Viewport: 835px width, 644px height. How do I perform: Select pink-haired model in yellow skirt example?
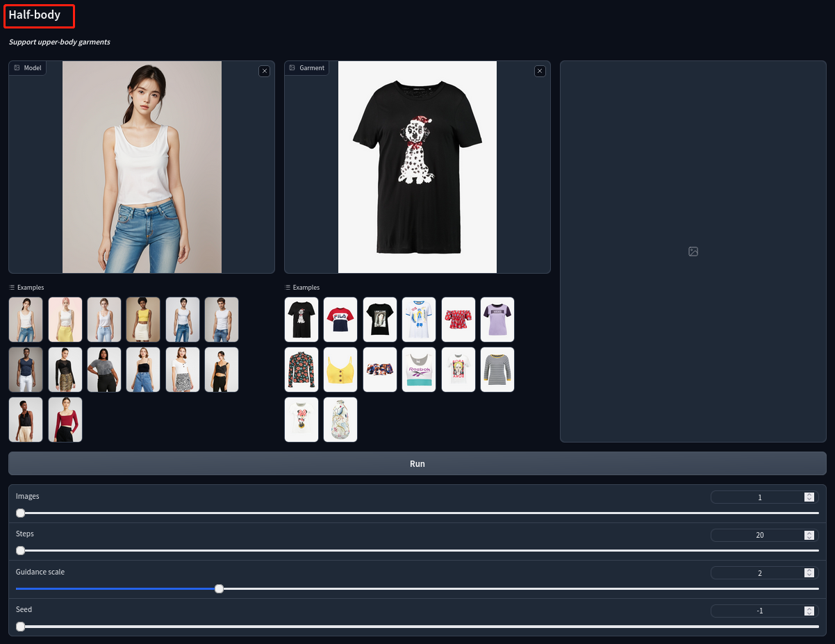[x=65, y=320]
